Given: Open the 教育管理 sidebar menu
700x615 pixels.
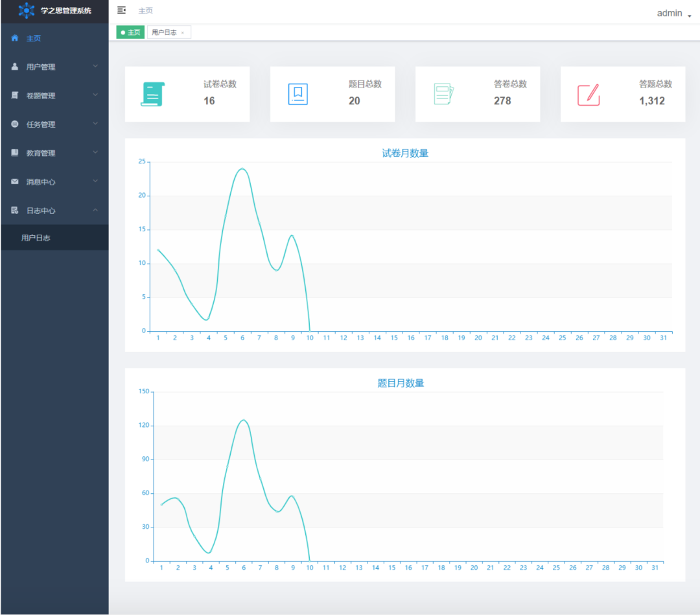Looking at the screenshot, I should click(x=41, y=153).
